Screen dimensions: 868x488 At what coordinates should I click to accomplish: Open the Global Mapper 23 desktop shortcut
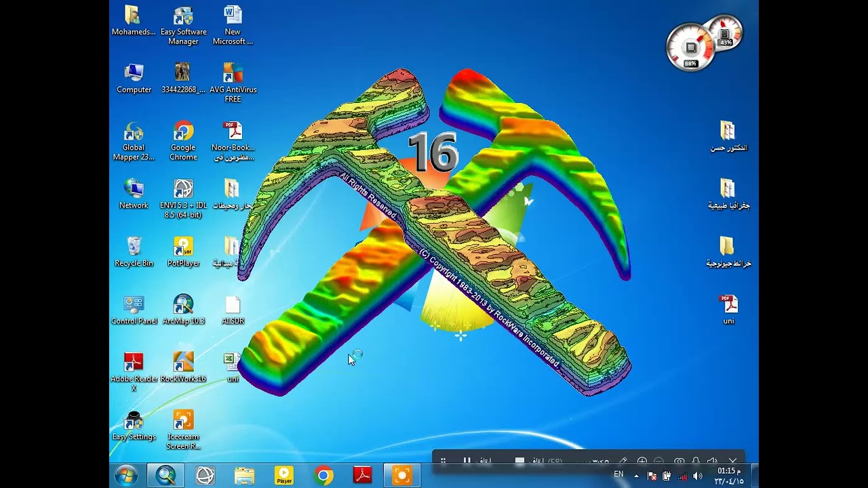(x=134, y=141)
